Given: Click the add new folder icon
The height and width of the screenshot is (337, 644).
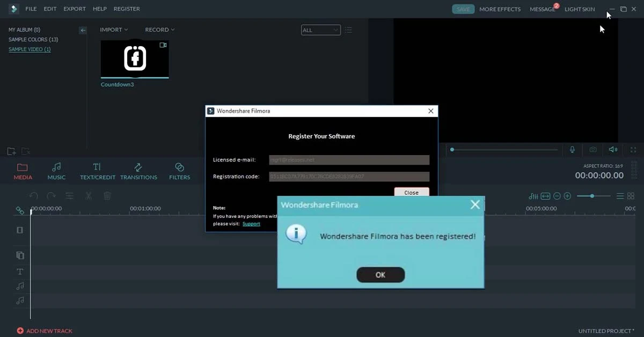Looking at the screenshot, I should click(11, 151).
